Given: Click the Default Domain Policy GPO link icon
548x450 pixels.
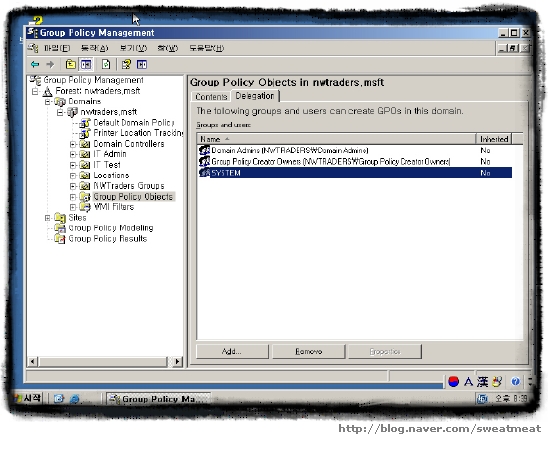Looking at the screenshot, I should click(85, 123).
